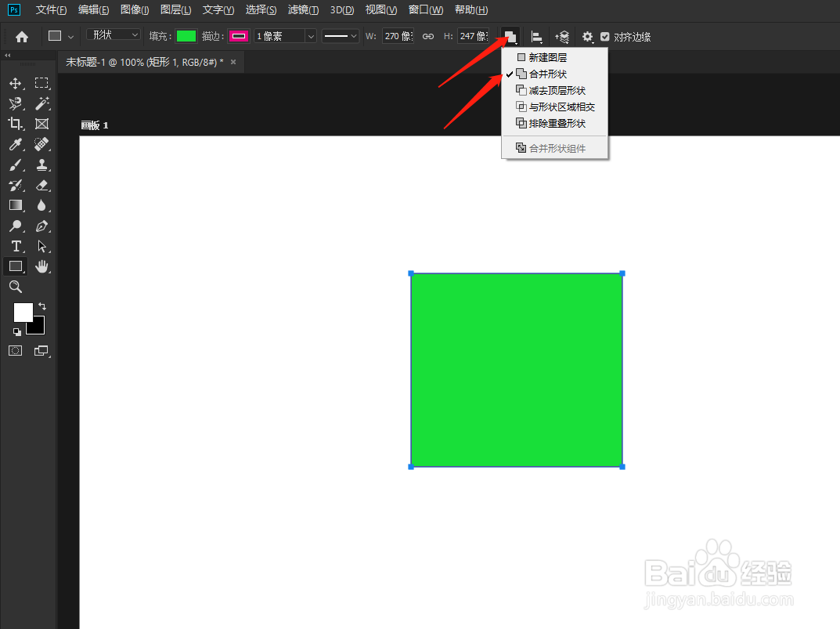Open path alignment options
The height and width of the screenshot is (629, 840).
pos(536,37)
